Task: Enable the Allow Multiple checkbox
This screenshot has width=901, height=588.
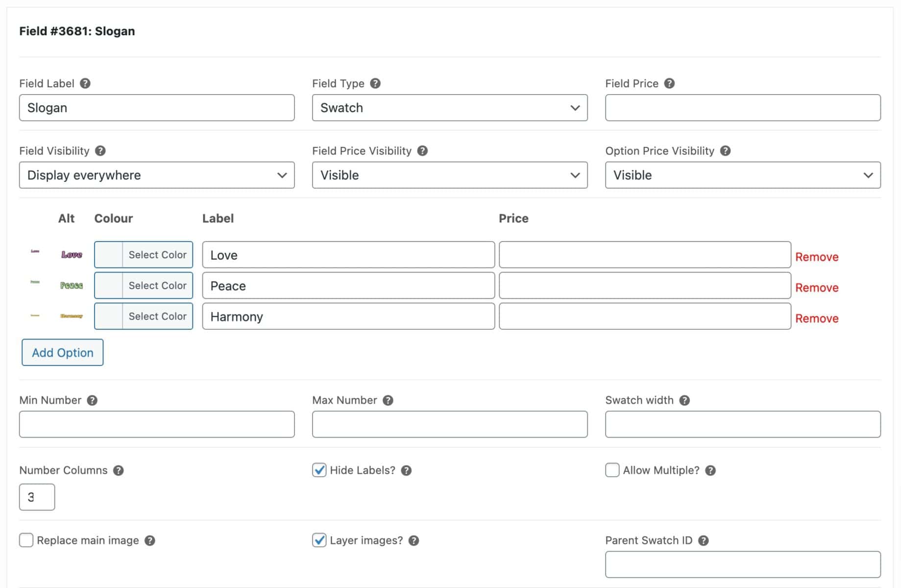Action: click(x=612, y=470)
